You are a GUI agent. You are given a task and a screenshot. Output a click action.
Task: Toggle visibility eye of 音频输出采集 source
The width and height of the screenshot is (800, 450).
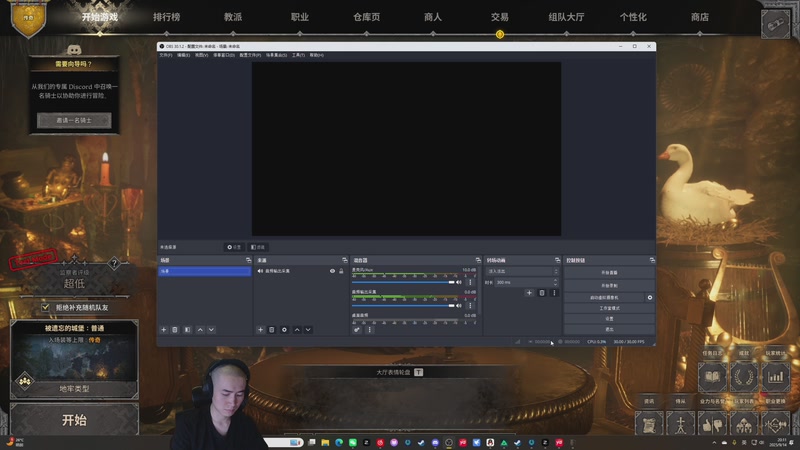332,271
